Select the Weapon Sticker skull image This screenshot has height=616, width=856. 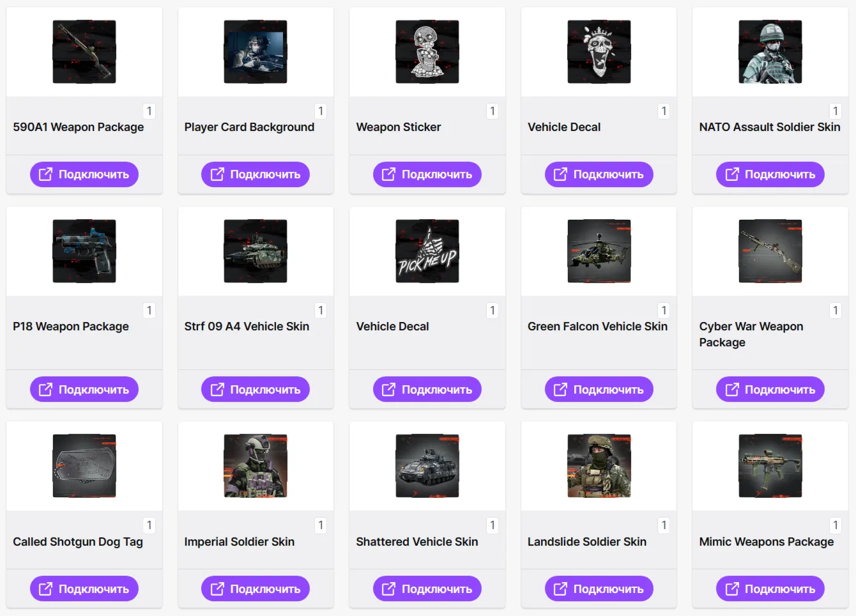click(x=427, y=52)
